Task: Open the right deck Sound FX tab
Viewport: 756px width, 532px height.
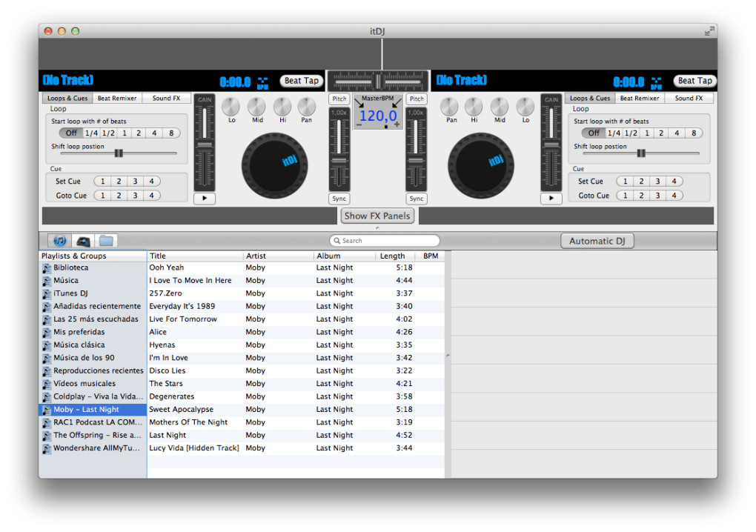Action: pos(689,99)
